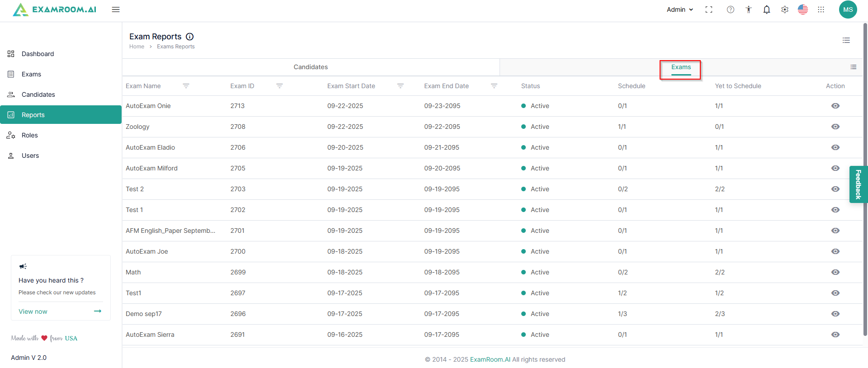View details for Zoology exam

click(835, 127)
